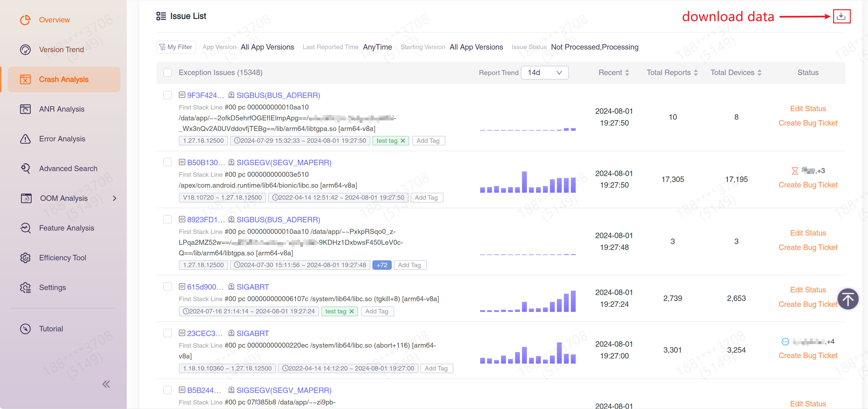868x409 pixels.
Task: Check the 615d900 issue checkbox
Action: point(168,287)
